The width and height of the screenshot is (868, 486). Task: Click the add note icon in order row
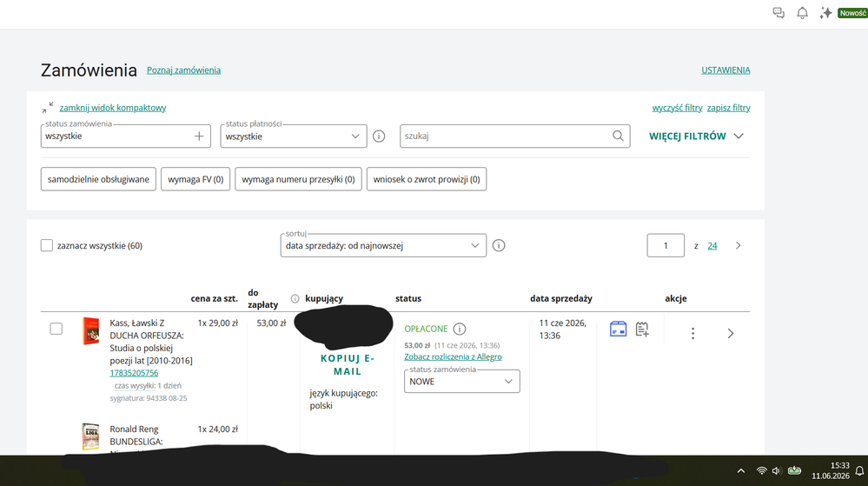(x=642, y=330)
